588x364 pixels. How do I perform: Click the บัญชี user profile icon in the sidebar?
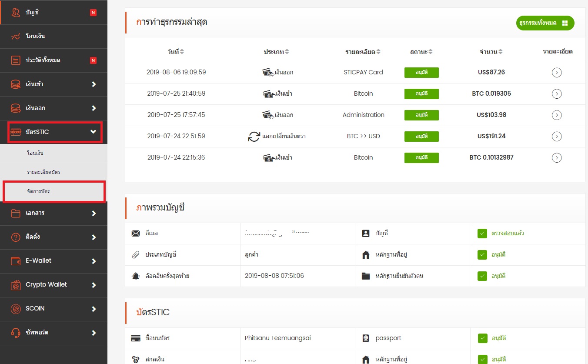[x=16, y=12]
